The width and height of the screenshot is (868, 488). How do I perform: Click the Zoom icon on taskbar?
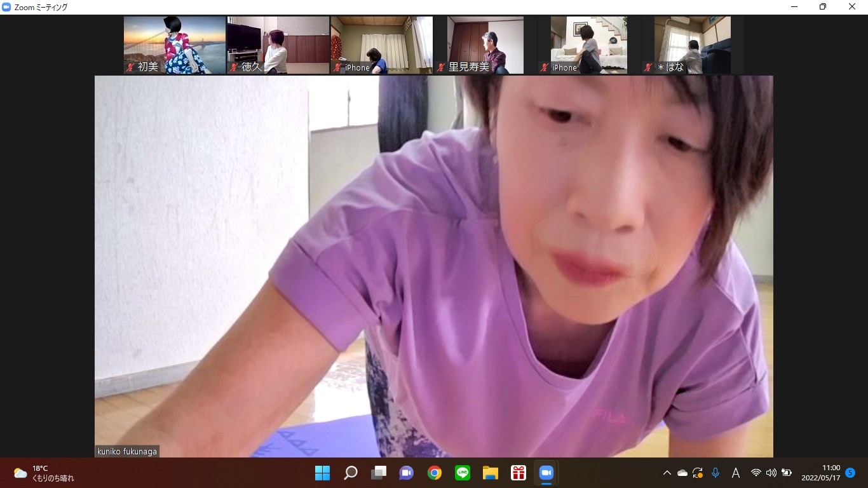pyautogui.click(x=546, y=473)
